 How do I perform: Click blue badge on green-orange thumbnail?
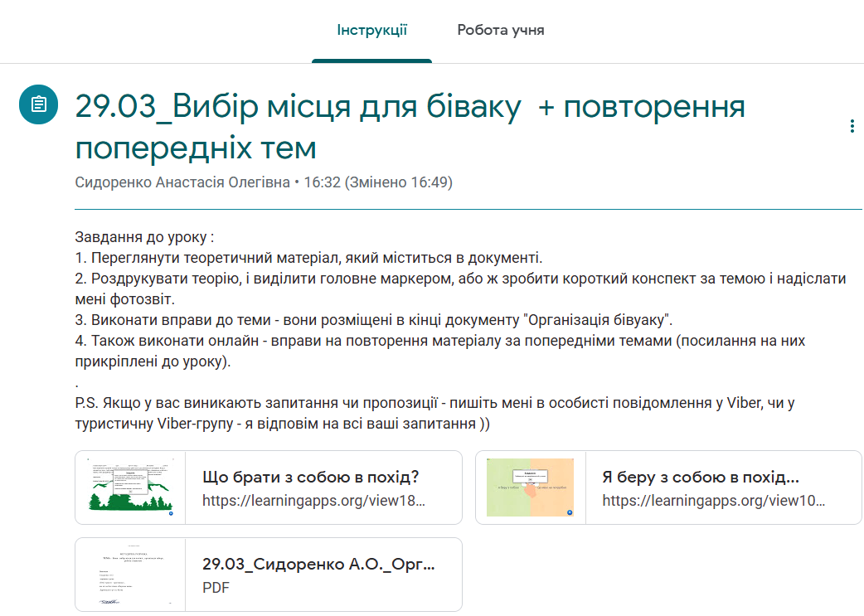coord(570,512)
